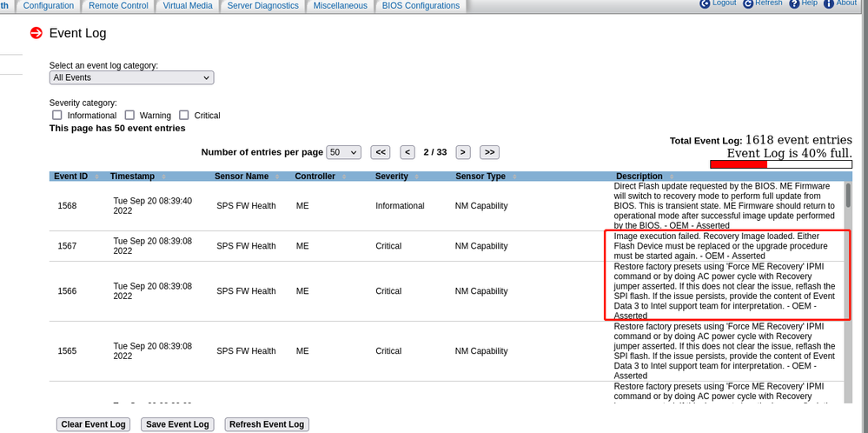Screen dimensions: 868x433
Task: Click the Critical severity cell of event 1567
Action: tap(388, 246)
